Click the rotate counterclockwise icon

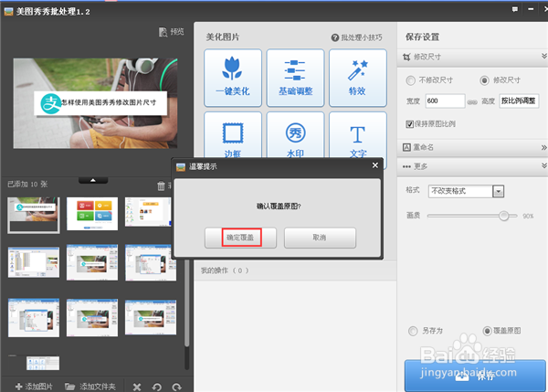click(x=156, y=387)
